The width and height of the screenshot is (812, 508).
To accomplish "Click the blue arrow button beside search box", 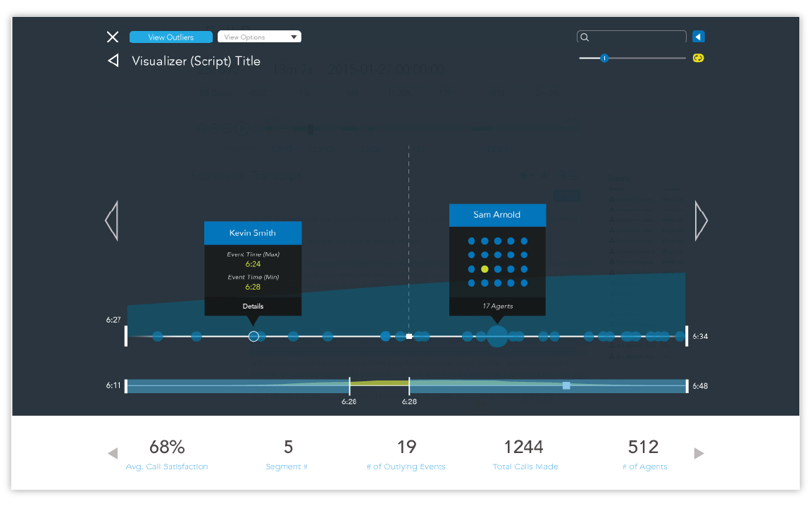I will (698, 37).
